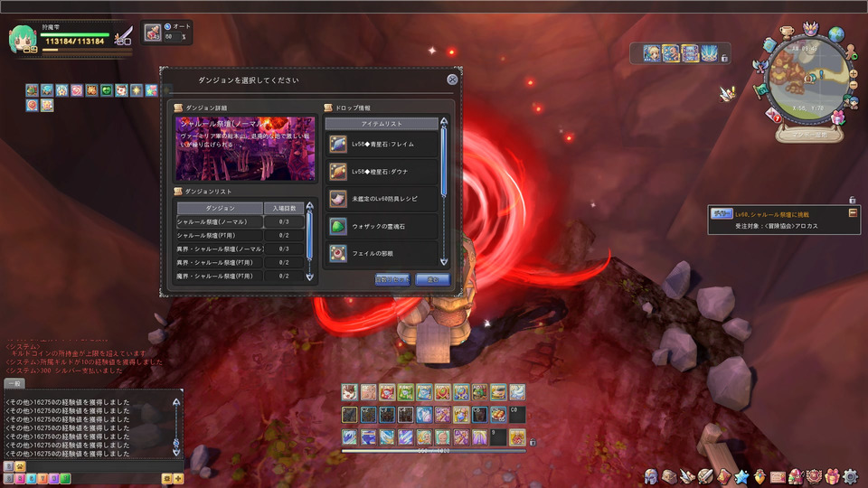Click the green-haired character portrait
The height and width of the screenshot is (488, 868).
click(22, 38)
